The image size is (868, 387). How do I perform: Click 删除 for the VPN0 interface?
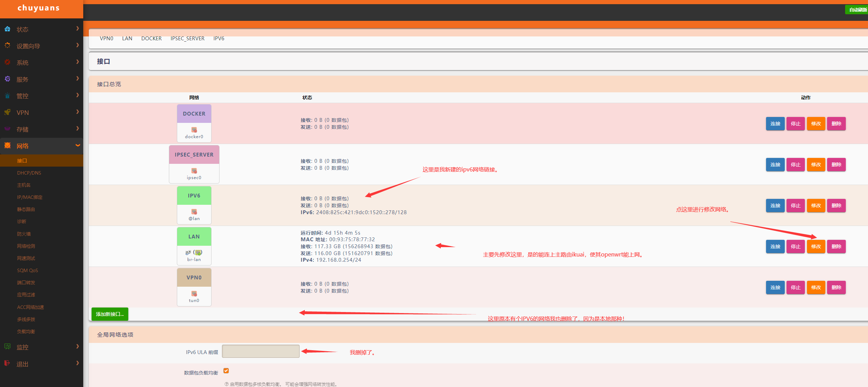tap(836, 287)
